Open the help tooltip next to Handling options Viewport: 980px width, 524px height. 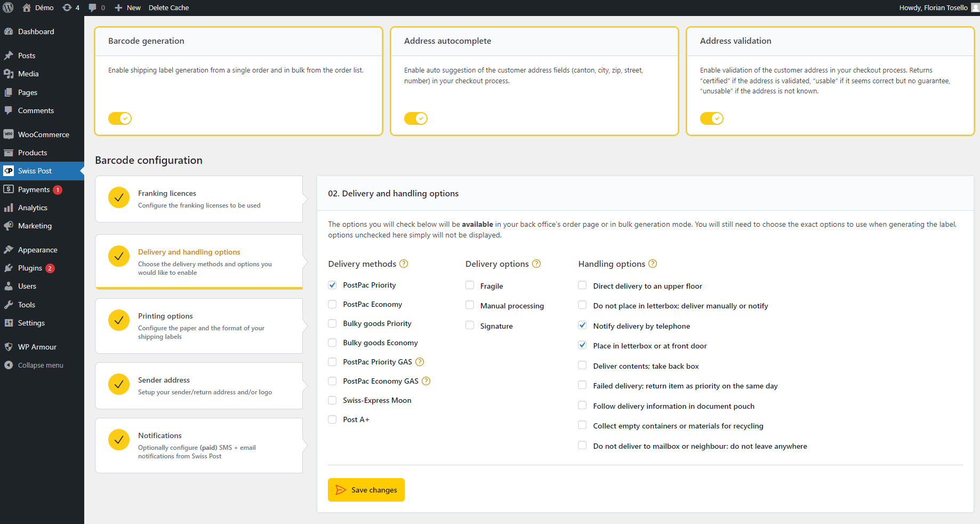653,264
